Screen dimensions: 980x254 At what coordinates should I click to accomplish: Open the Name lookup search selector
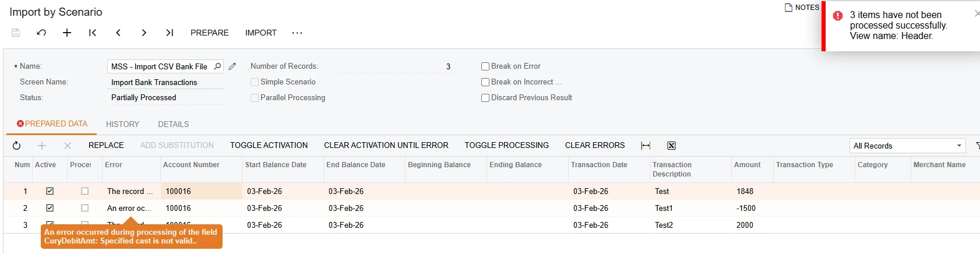point(217,66)
